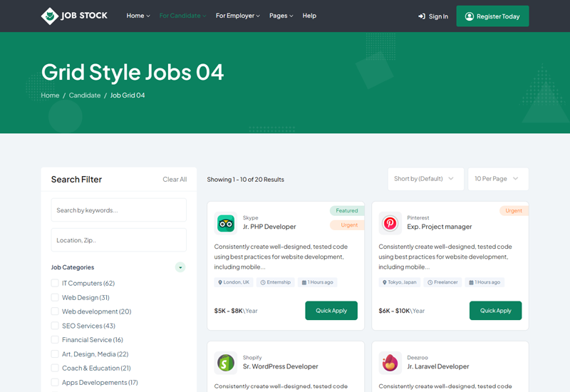Click Clear All in Search Filter
The image size is (570, 392).
point(175,180)
